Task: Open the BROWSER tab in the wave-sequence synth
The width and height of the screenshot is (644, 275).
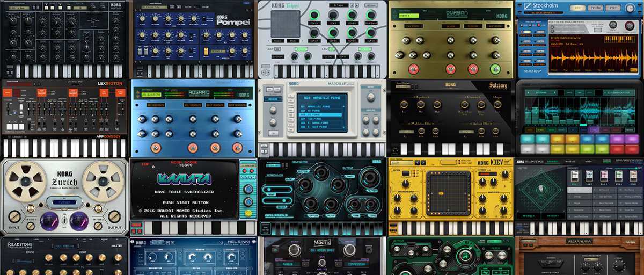Action: click(x=552, y=162)
